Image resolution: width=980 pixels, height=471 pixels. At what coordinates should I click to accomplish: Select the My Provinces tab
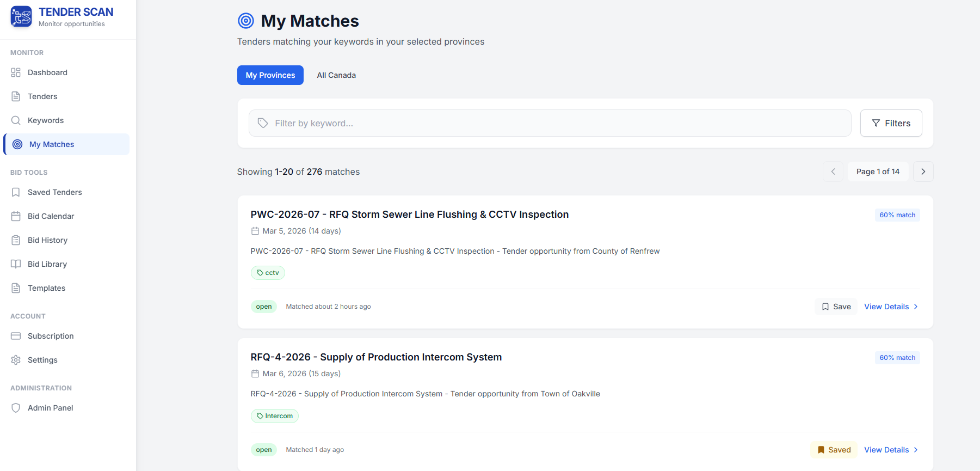pos(270,75)
